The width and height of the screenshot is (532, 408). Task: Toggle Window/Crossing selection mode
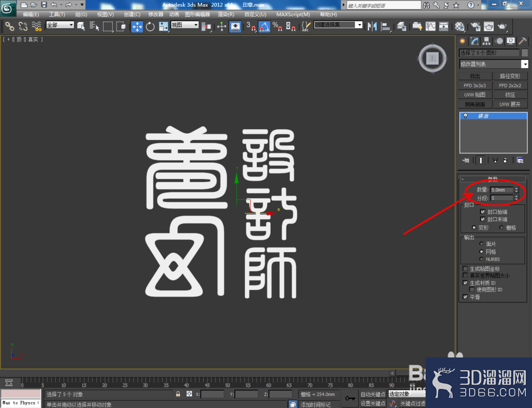(x=121, y=26)
